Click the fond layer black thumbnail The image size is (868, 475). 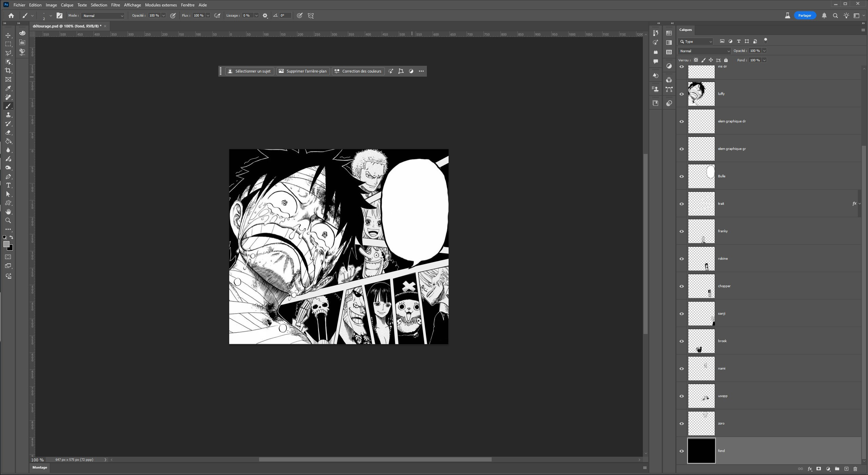tap(701, 451)
